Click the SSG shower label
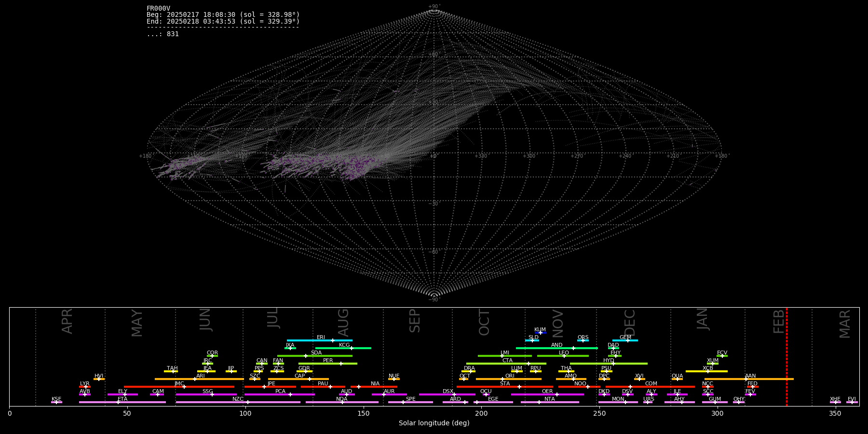This screenshot has height=434, width=868. coord(207,391)
